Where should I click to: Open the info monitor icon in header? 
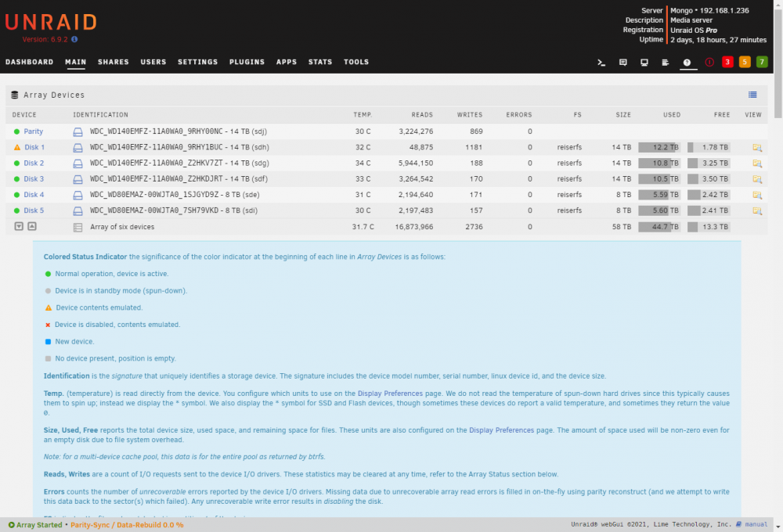pos(644,63)
